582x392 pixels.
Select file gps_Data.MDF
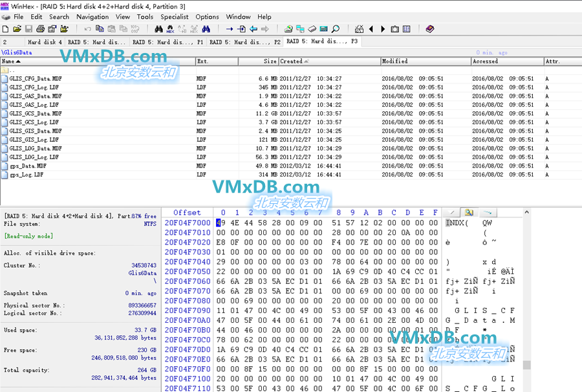click(x=28, y=166)
